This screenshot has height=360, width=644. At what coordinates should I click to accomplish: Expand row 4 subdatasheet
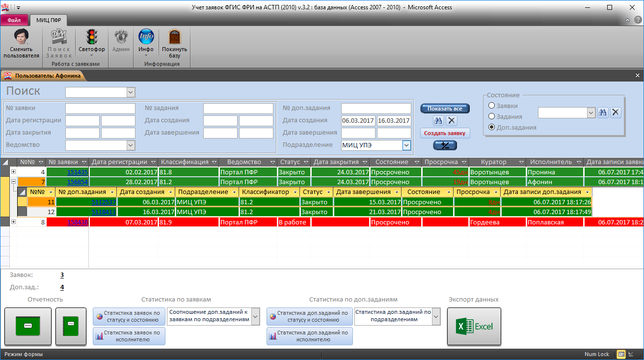point(13,172)
